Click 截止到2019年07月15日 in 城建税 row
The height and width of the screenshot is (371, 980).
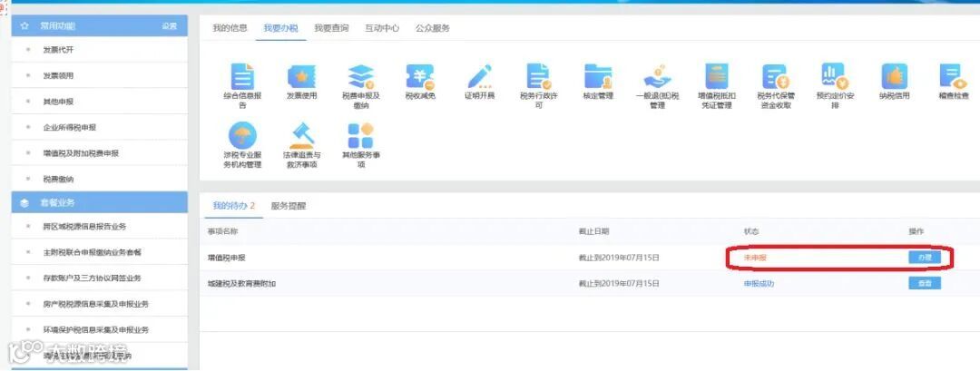point(619,284)
